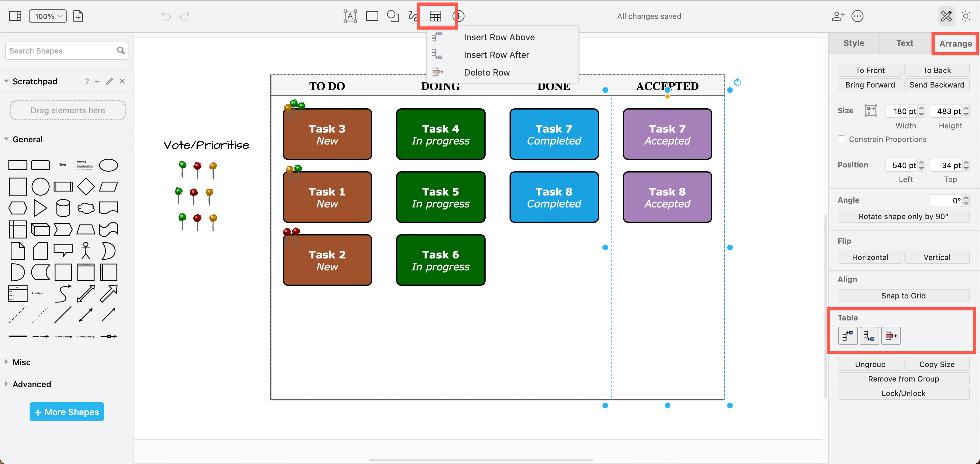
Task: Click the rectangle shape tool in toolbar
Action: pos(372,16)
